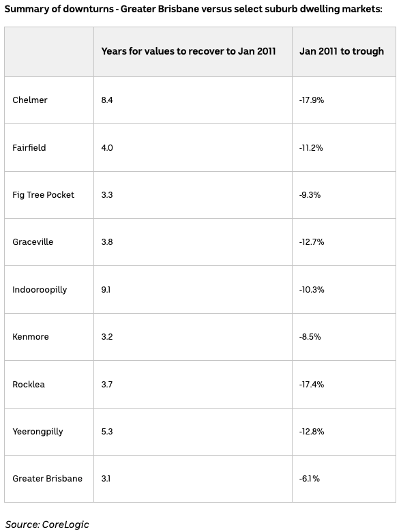Select Kenmore's -8.5% trough value

[310, 337]
